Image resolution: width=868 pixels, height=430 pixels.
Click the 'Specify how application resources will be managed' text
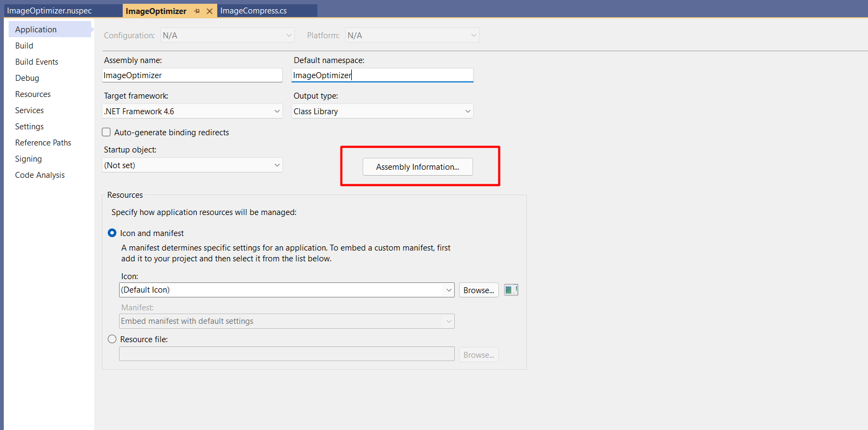[204, 212]
